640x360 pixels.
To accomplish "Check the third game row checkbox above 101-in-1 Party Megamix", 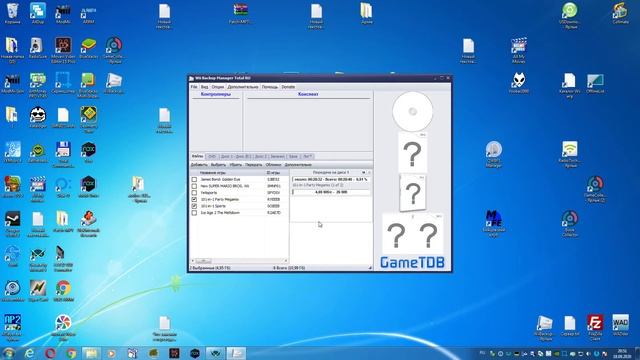I will click(194, 193).
